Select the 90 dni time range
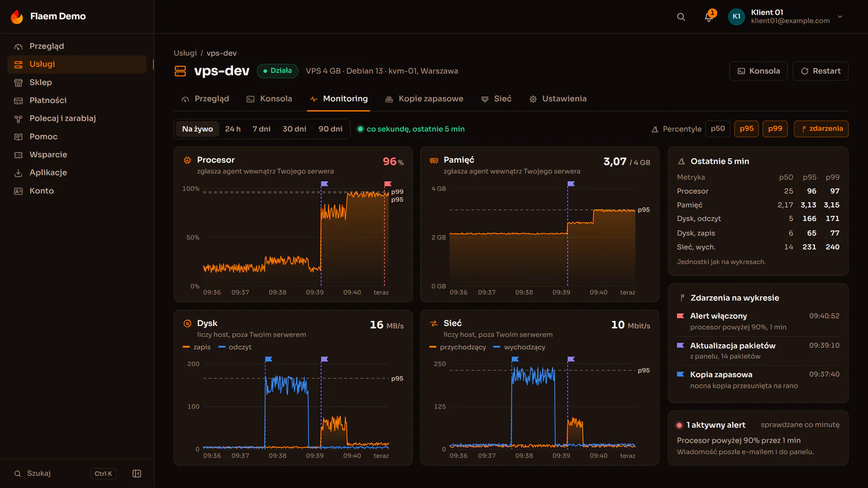 click(x=330, y=129)
